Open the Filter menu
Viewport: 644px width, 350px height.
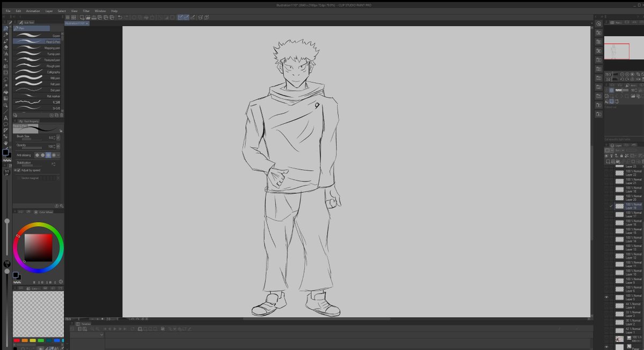click(x=86, y=11)
